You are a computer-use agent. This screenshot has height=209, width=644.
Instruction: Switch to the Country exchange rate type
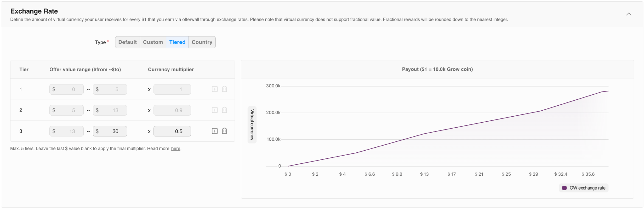pyautogui.click(x=202, y=42)
